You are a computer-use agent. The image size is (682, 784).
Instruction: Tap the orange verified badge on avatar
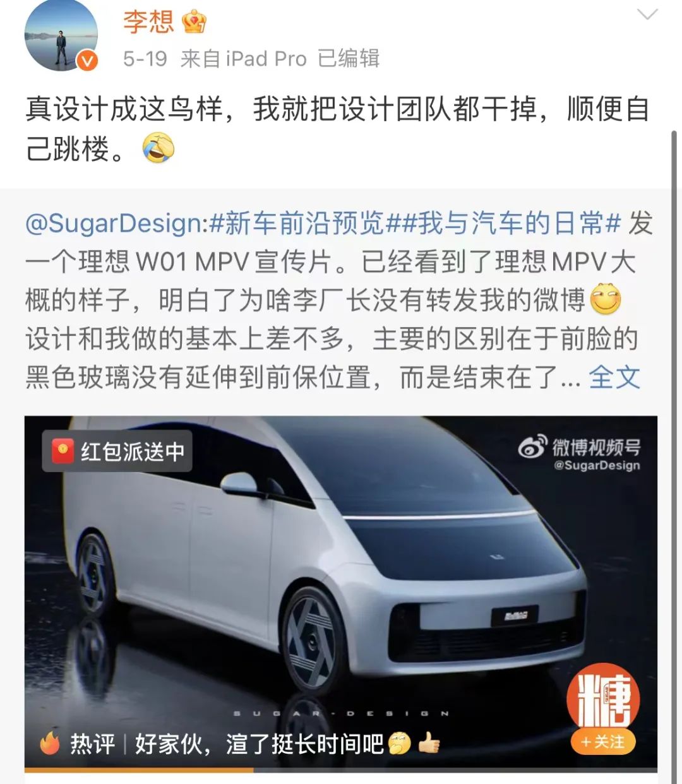click(x=87, y=61)
